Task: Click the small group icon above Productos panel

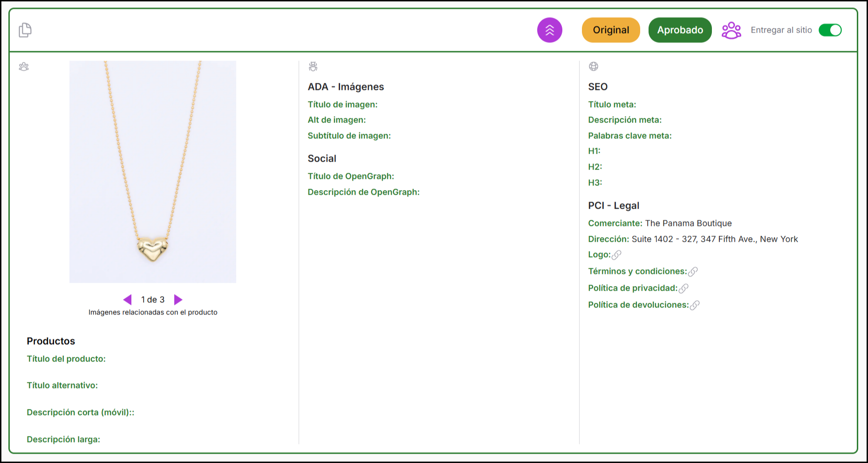Action: (x=24, y=67)
